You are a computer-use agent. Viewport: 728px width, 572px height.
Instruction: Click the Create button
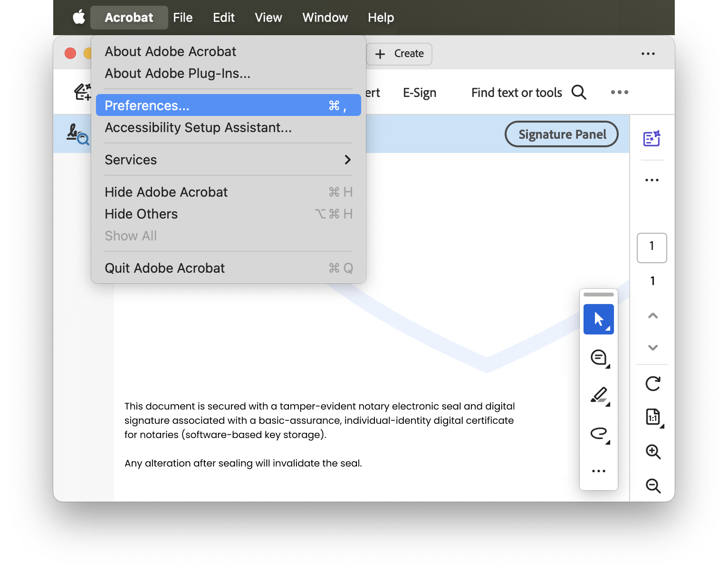399,54
